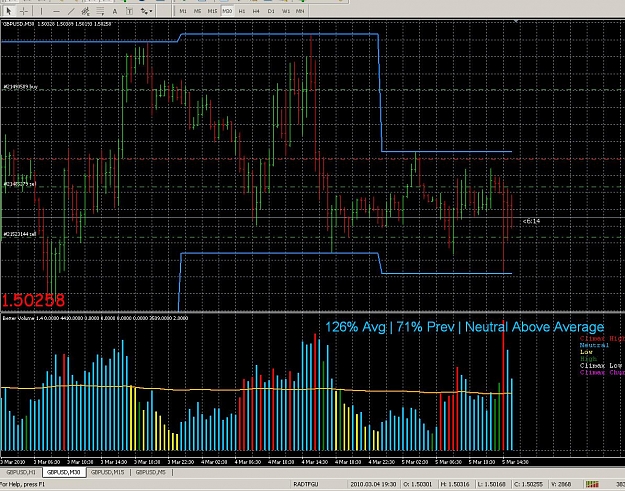Choose the vertical line drawing tool
Viewport: 625px width, 491px height.
click(41, 11)
